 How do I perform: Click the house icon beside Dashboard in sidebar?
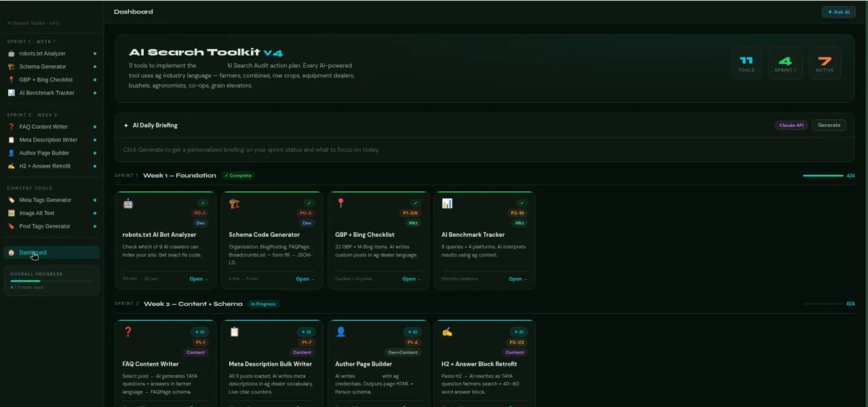pyautogui.click(x=11, y=252)
